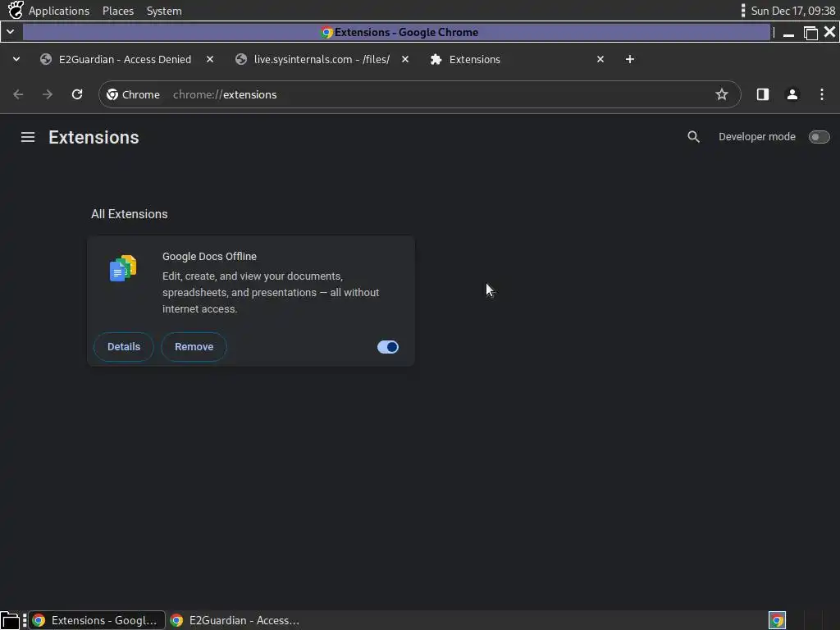Click the Google Docs Offline extension icon
840x630 pixels.
(x=123, y=268)
